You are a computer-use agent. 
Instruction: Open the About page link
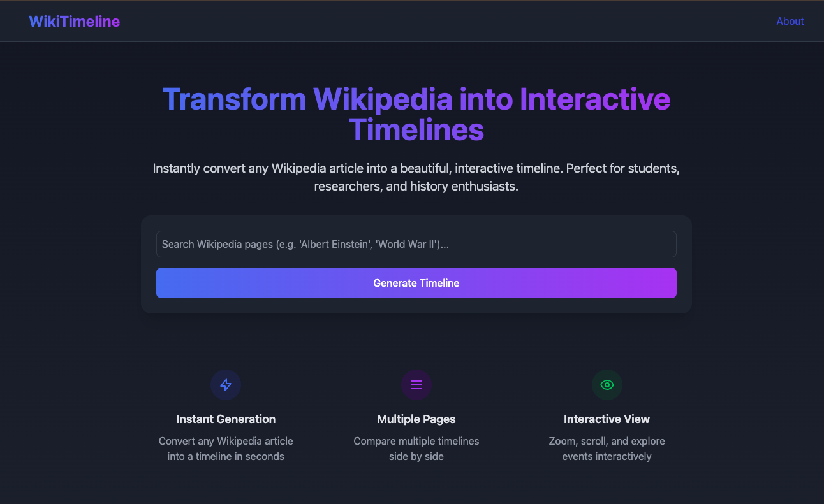[790, 21]
